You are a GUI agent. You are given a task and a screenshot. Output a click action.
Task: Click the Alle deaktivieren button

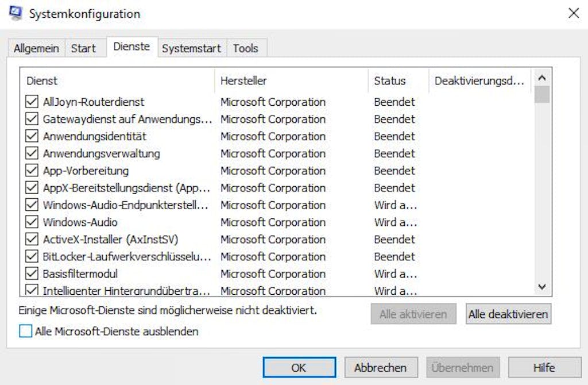pos(508,314)
